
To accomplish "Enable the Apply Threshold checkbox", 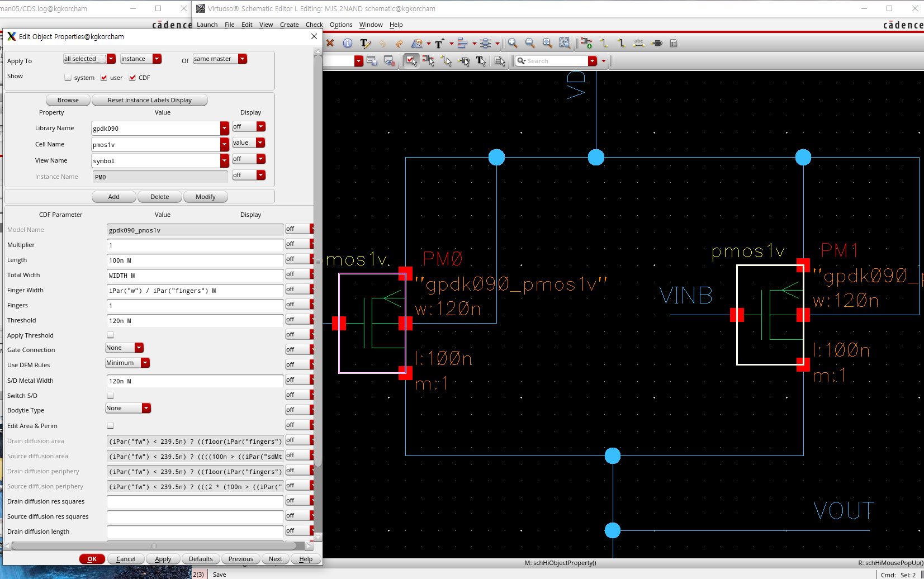I will click(x=110, y=335).
